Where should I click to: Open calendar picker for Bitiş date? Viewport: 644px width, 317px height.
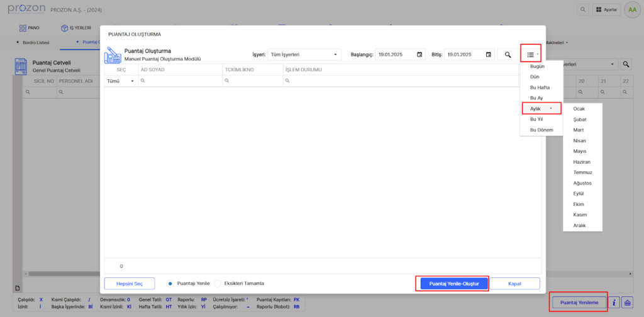click(489, 55)
